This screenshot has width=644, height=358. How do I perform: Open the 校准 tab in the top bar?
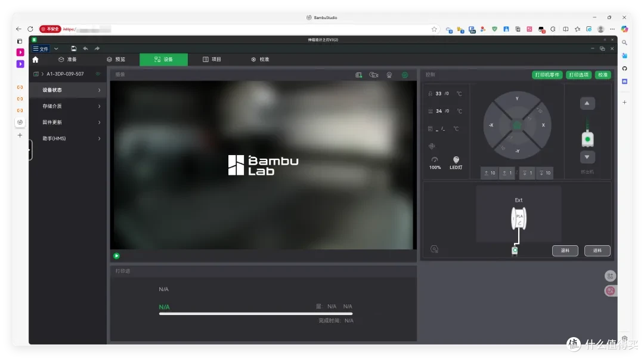tap(260, 60)
